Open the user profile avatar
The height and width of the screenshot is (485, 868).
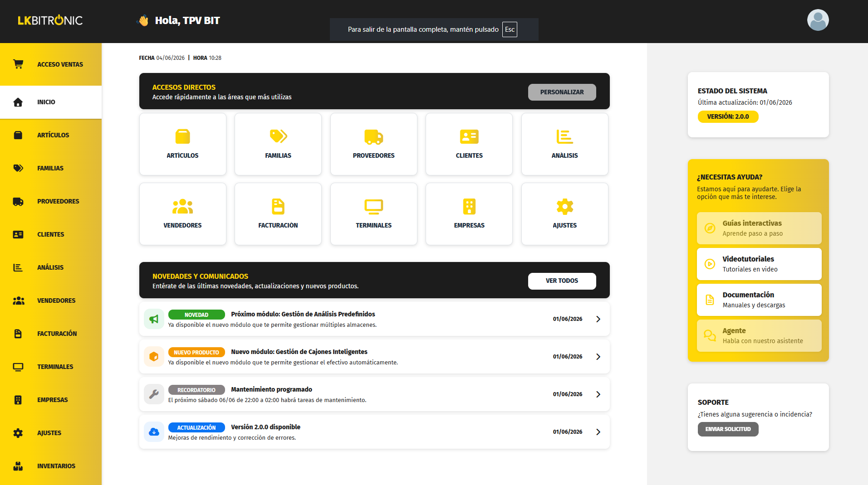[818, 20]
